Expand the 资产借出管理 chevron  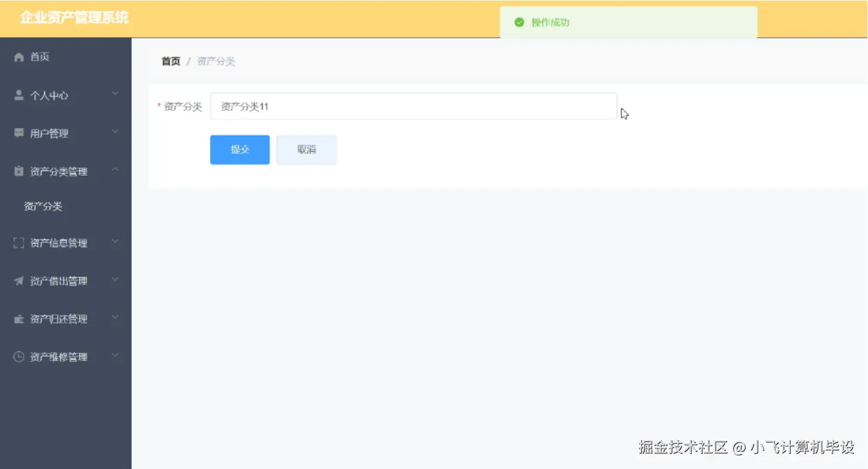pyautogui.click(x=116, y=279)
